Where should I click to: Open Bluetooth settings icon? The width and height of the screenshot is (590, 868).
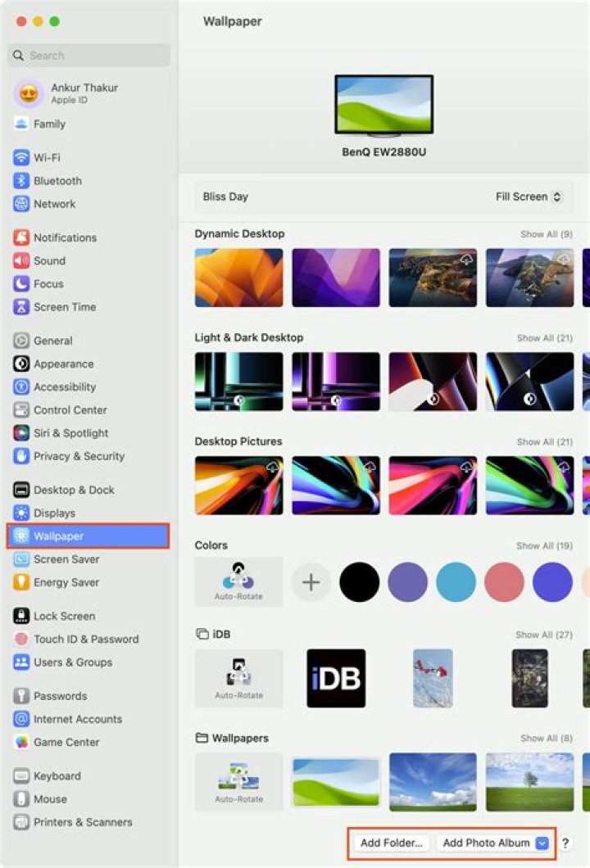tap(21, 180)
